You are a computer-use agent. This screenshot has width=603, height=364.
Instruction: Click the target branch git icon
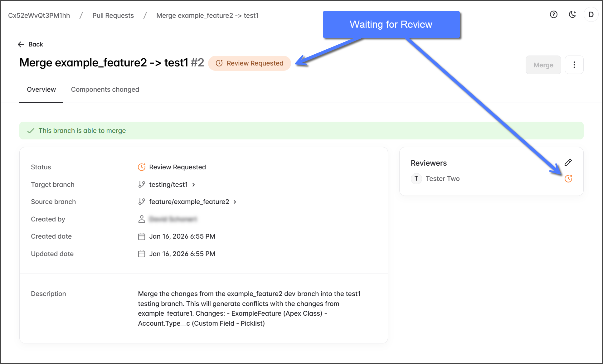[x=142, y=185]
